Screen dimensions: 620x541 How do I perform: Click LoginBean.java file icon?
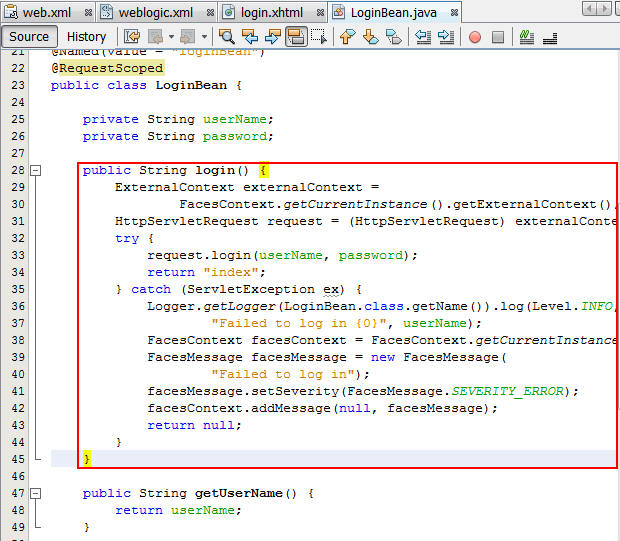click(x=338, y=12)
